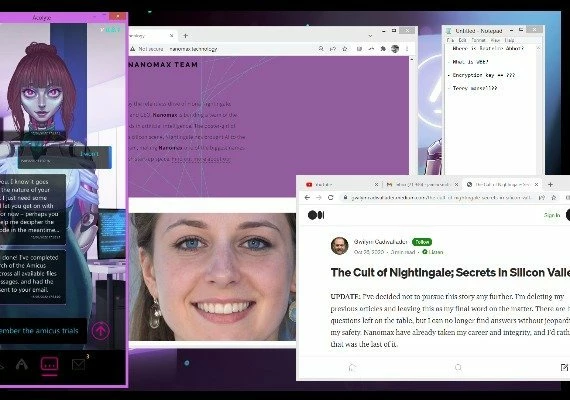
Task: Close the Gmail Inbox tab
Action: click(457, 185)
